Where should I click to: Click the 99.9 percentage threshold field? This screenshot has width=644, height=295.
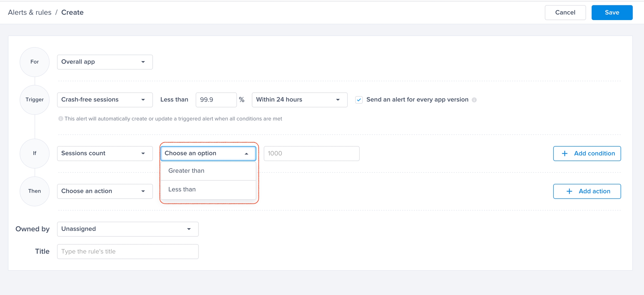point(216,100)
